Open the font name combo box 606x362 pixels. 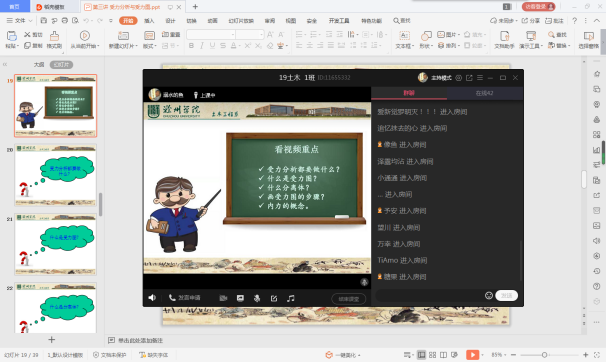211,35
